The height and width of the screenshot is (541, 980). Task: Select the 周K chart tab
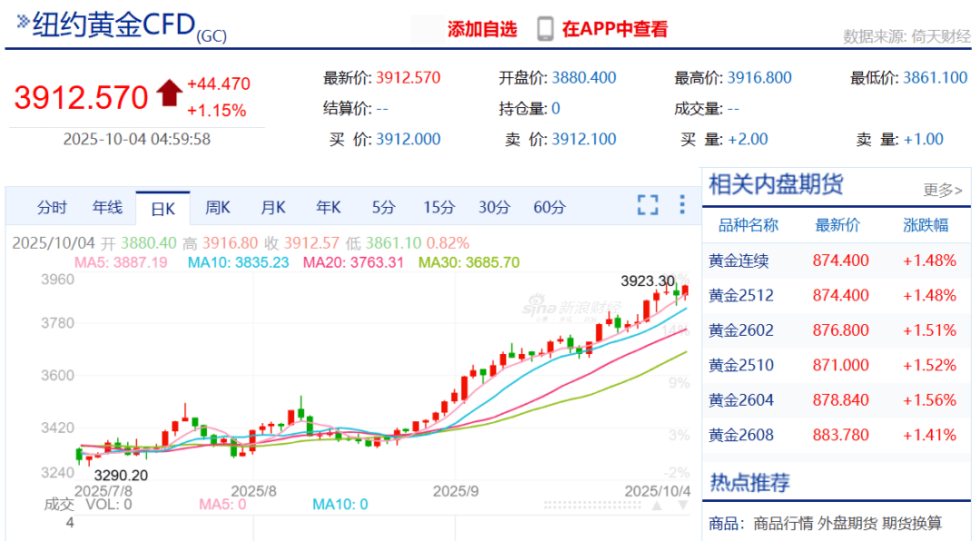[x=218, y=208]
